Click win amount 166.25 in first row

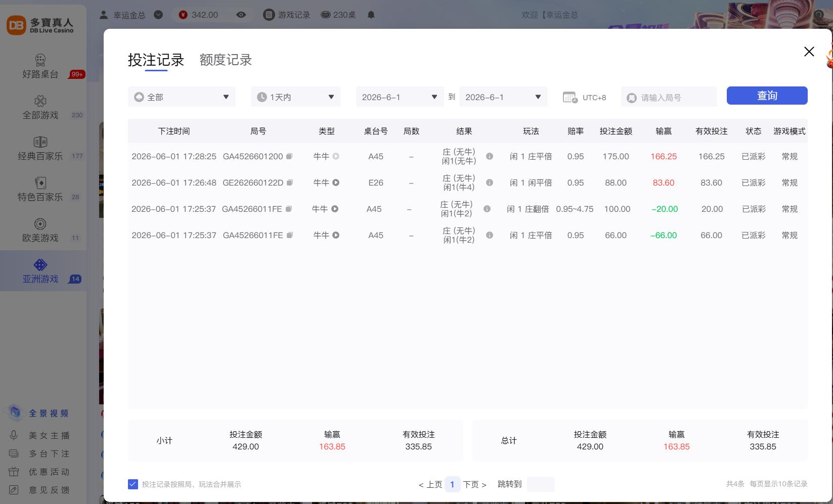(x=664, y=156)
